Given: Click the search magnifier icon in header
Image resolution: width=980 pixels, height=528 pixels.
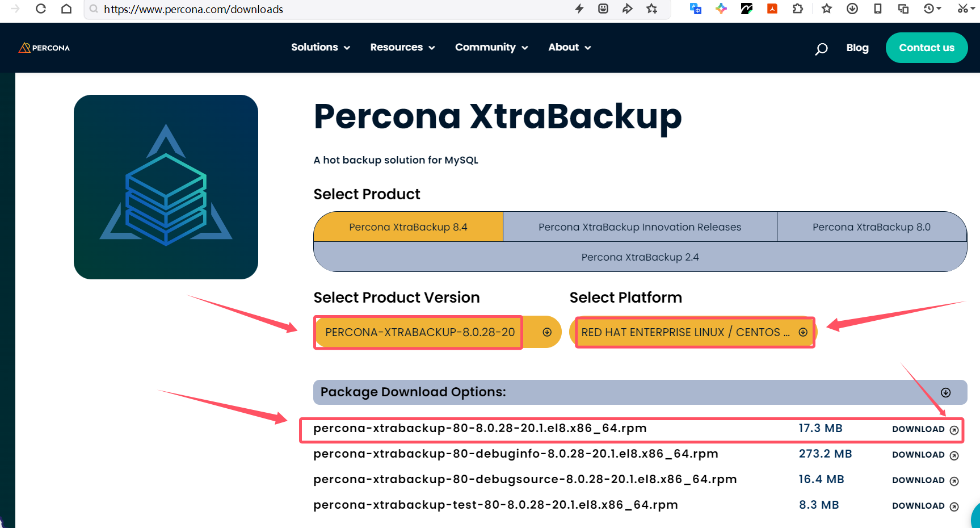Looking at the screenshot, I should pos(821,49).
